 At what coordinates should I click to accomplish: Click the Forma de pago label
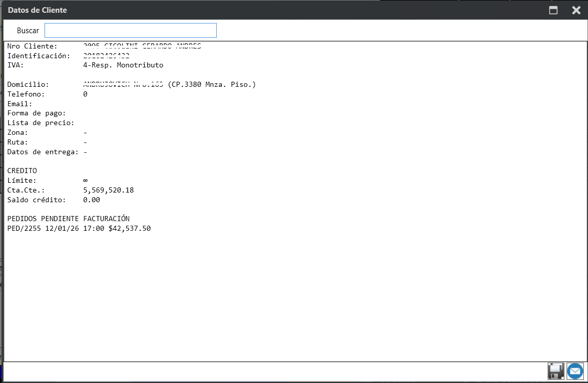click(x=36, y=113)
